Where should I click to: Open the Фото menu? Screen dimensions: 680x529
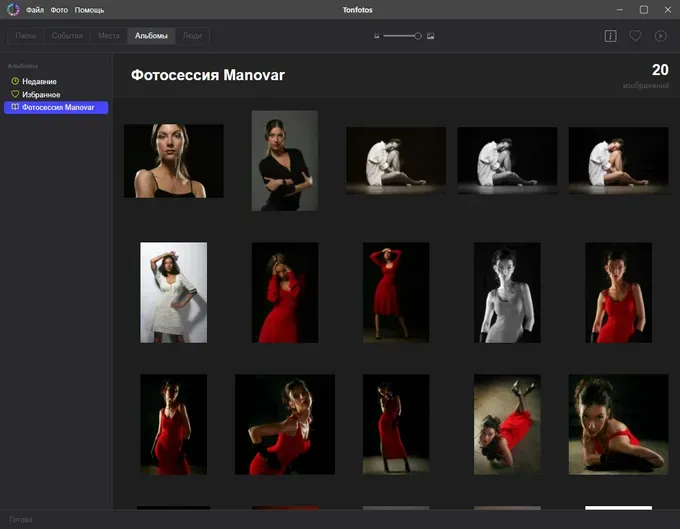(x=59, y=9)
